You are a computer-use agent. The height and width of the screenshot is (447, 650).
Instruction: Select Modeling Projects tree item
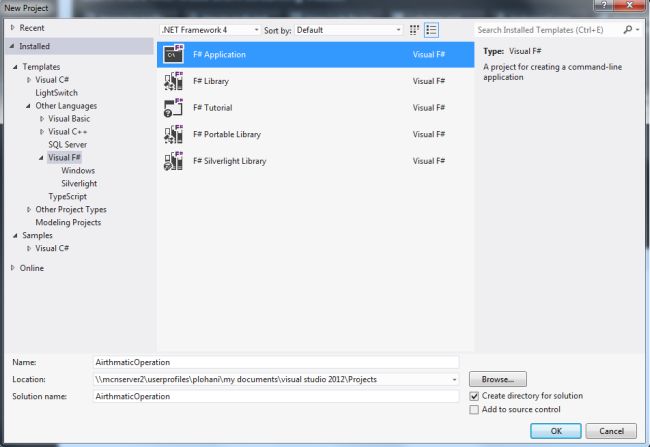(68, 222)
